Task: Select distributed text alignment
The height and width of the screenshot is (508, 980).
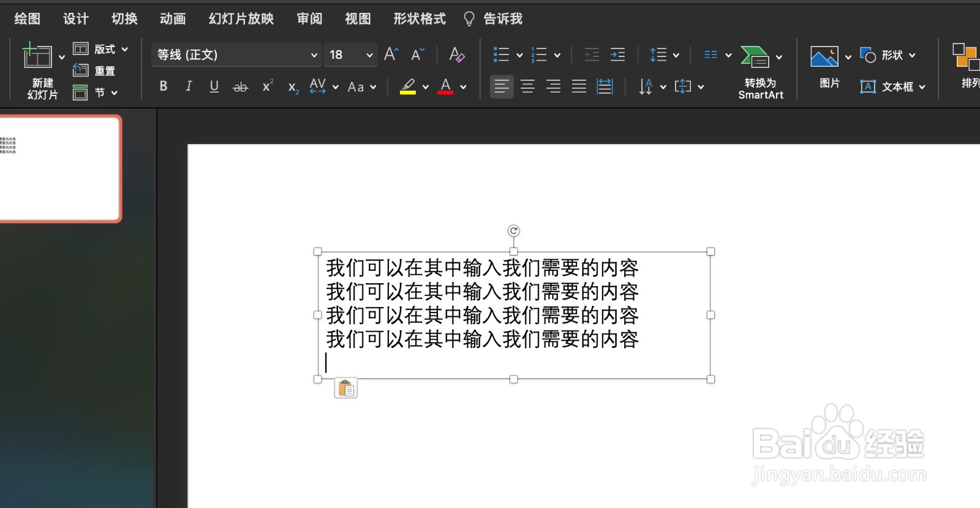Action: (x=605, y=86)
